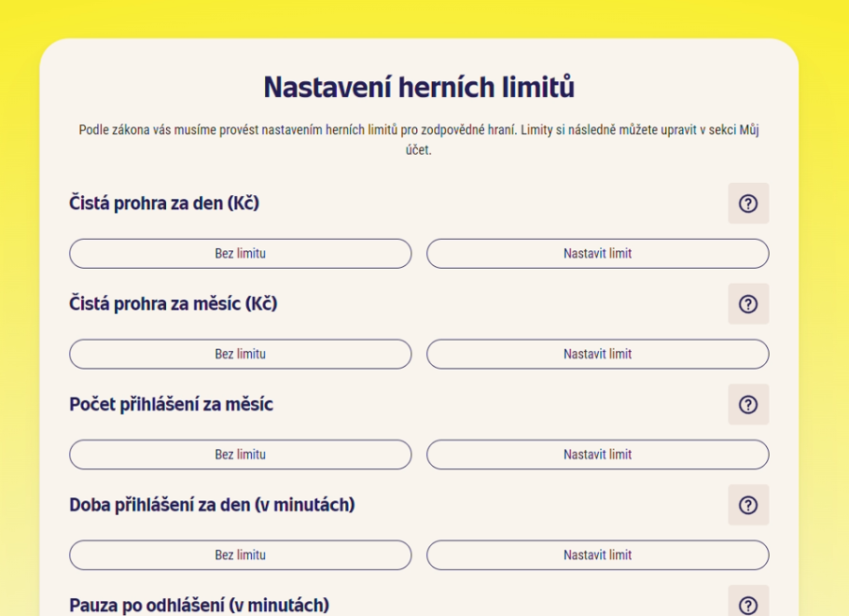Open help for Čistá prohra za měsíc
This screenshot has width=849, height=616.
[x=748, y=304]
